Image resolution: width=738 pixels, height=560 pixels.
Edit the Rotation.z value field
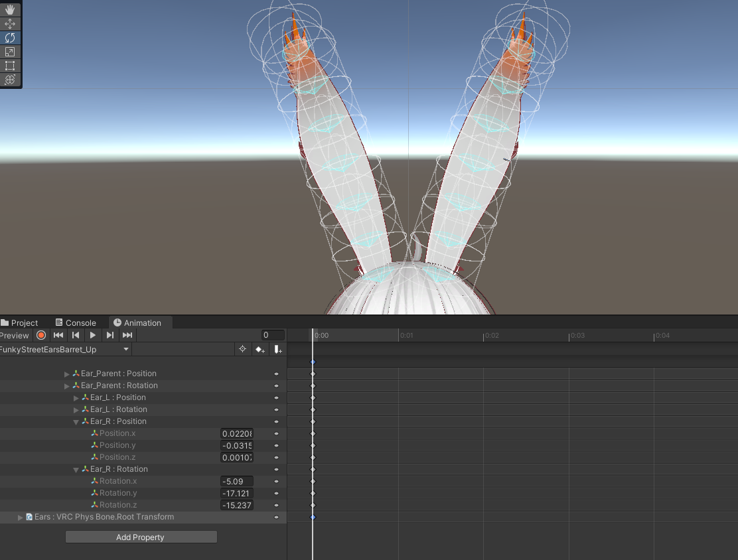pyautogui.click(x=237, y=505)
